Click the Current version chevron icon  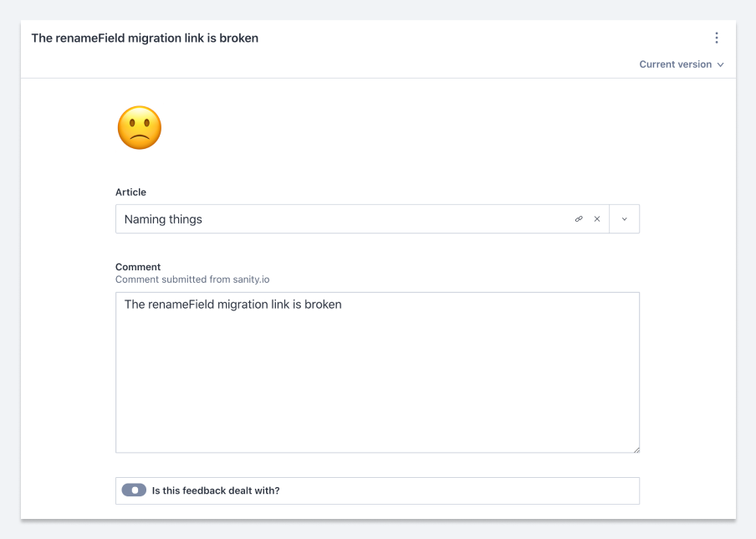(x=720, y=64)
